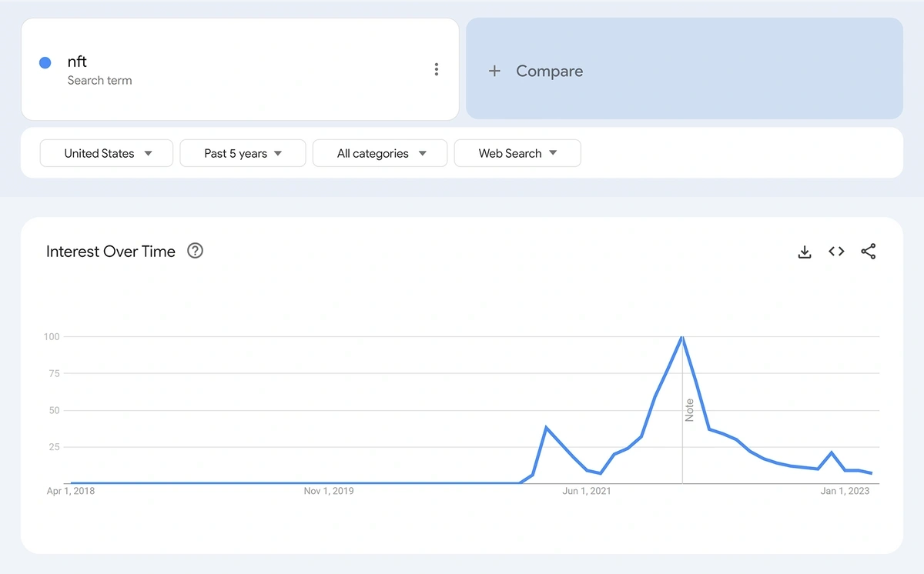
Task: Click the Interest Over Time heading
Action: click(111, 252)
